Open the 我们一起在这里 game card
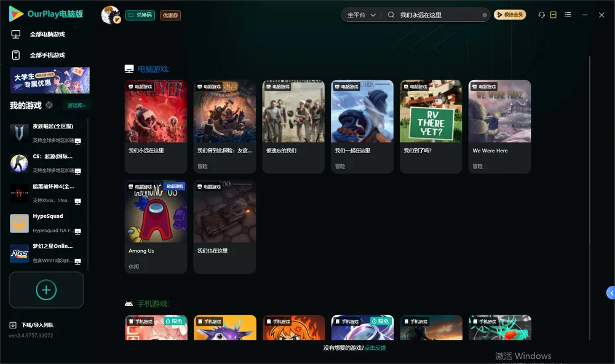This screenshot has height=364, width=615. point(362,127)
